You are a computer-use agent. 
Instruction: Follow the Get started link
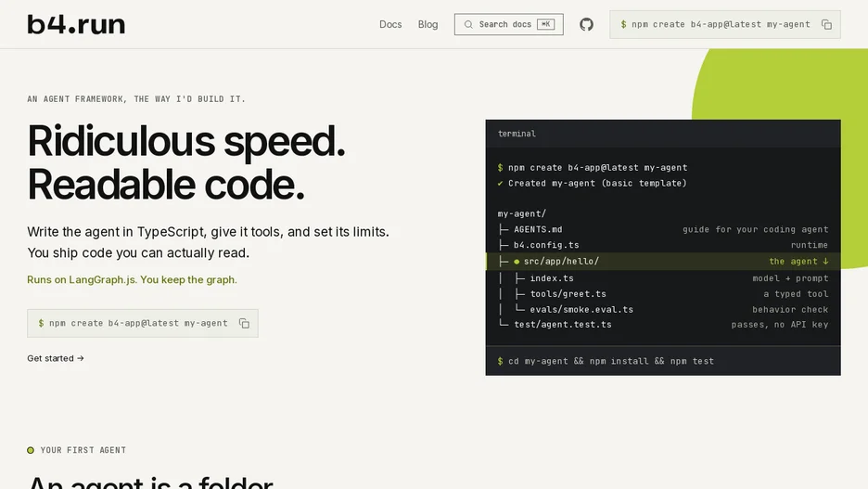coord(56,358)
